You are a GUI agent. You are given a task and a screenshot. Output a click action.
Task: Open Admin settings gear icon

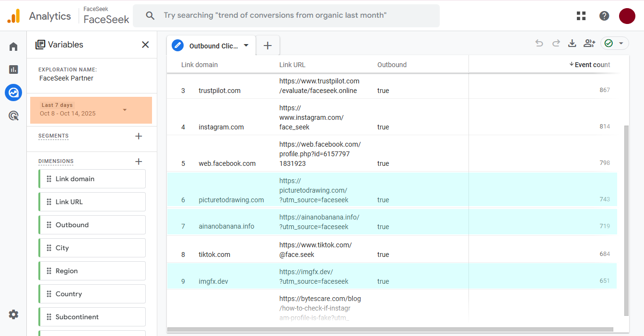(x=13, y=314)
